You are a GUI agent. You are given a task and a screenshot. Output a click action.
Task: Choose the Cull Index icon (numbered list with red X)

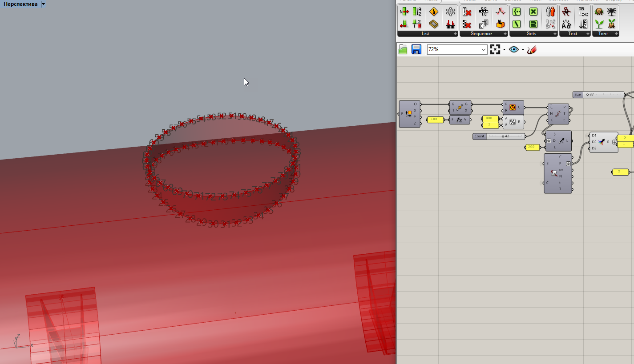pyautogui.click(x=467, y=12)
